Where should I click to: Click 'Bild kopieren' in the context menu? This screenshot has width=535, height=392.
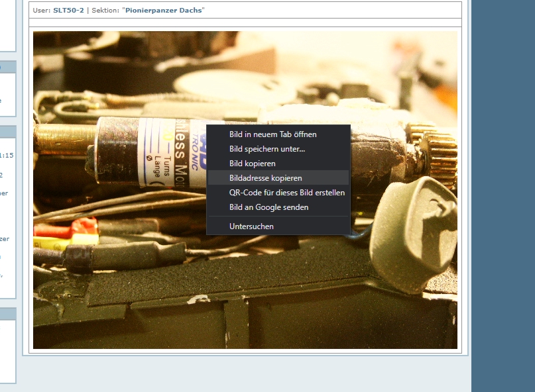coord(252,164)
